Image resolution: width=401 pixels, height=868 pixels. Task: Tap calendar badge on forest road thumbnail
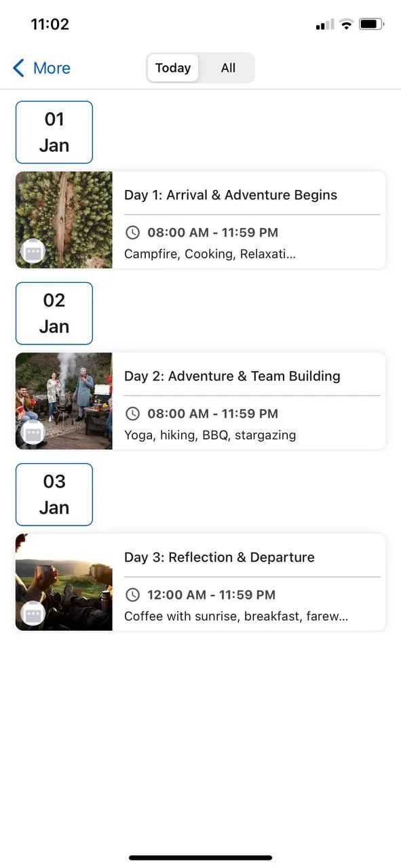[x=33, y=251]
